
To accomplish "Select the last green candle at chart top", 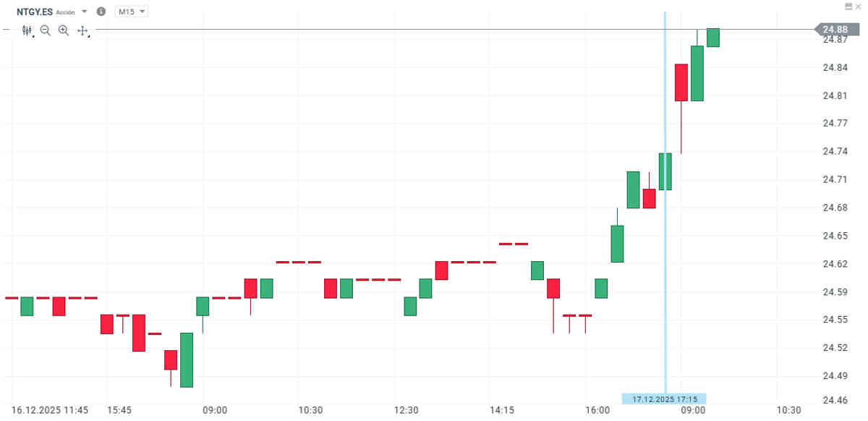I will (713, 38).
